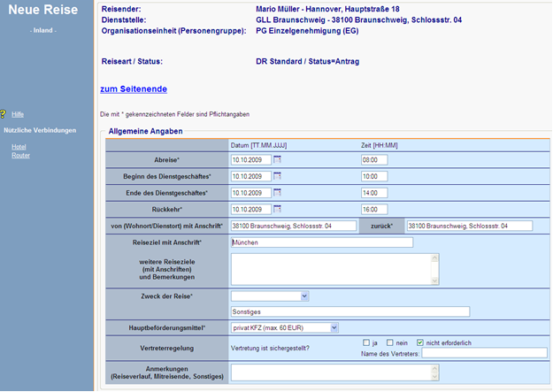Follow the 'zum Seitenende' link
The height and width of the screenshot is (392, 553).
coord(134,88)
